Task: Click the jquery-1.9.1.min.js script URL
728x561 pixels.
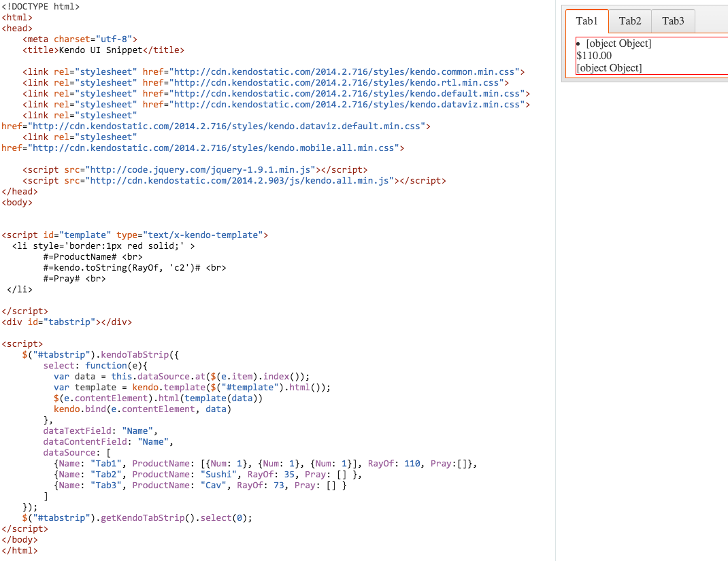Action: point(200,170)
